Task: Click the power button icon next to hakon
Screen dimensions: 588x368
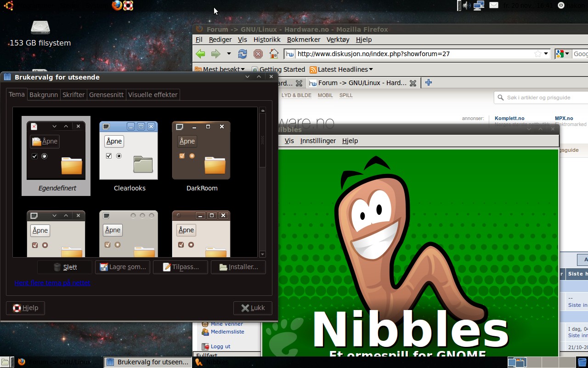Action: click(561, 6)
